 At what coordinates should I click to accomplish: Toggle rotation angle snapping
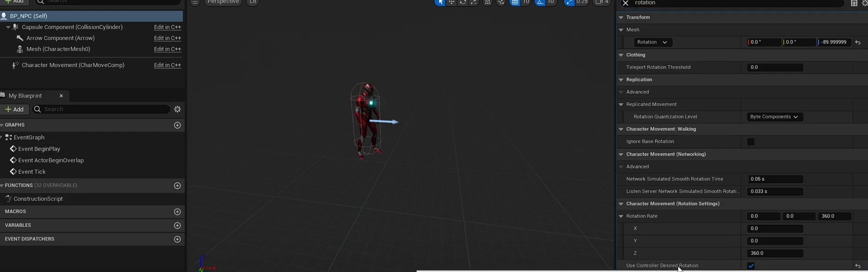pyautogui.click(x=540, y=2)
